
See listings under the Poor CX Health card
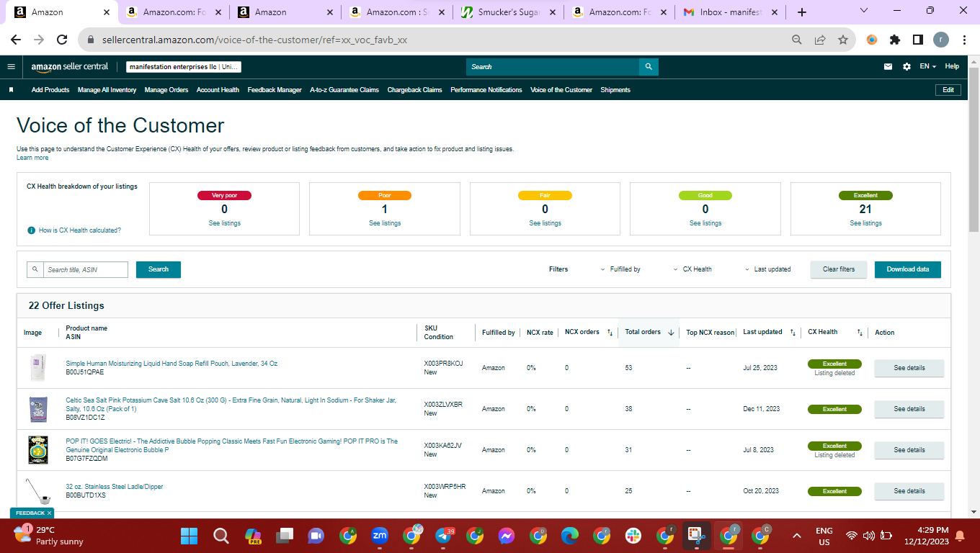(385, 223)
